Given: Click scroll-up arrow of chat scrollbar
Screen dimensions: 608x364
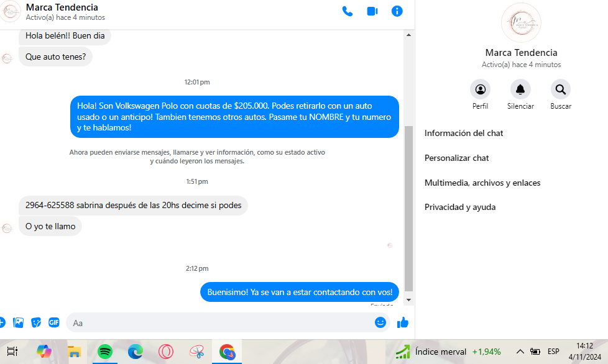Looking at the screenshot, I should pyautogui.click(x=408, y=35).
